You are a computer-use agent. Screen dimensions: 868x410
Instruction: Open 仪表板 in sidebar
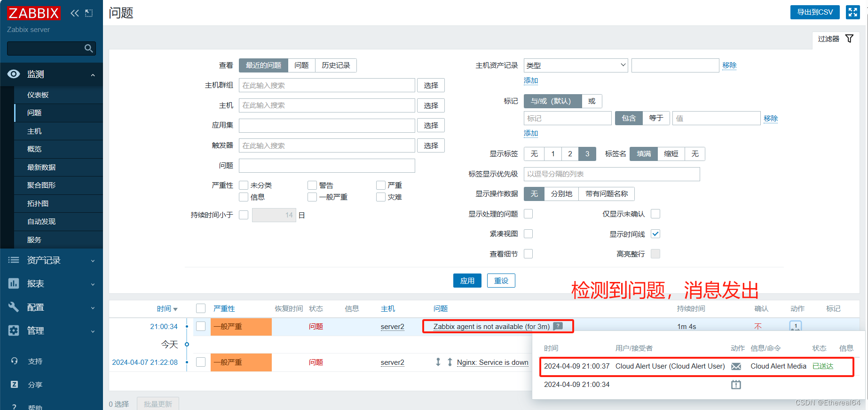38,95
